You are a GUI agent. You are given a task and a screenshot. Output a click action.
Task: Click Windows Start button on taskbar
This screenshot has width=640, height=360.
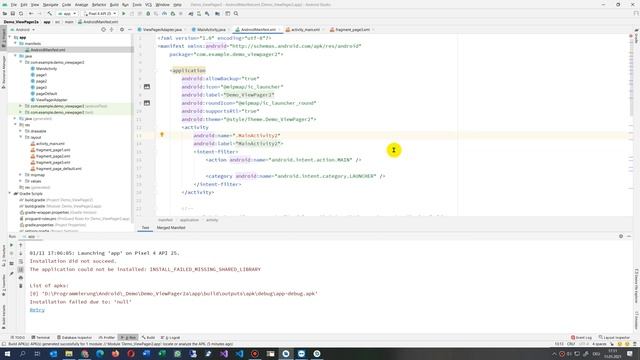7,354
